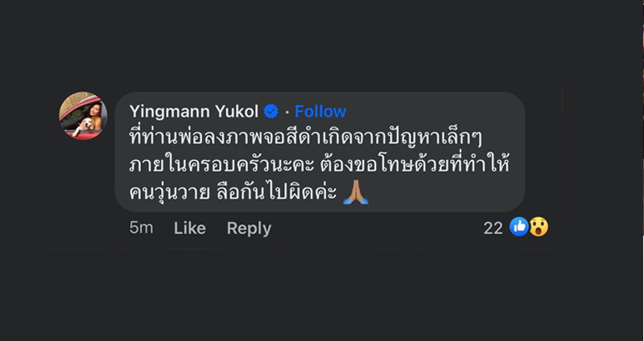View the 22 reactions count
The height and width of the screenshot is (341, 644).
click(493, 228)
